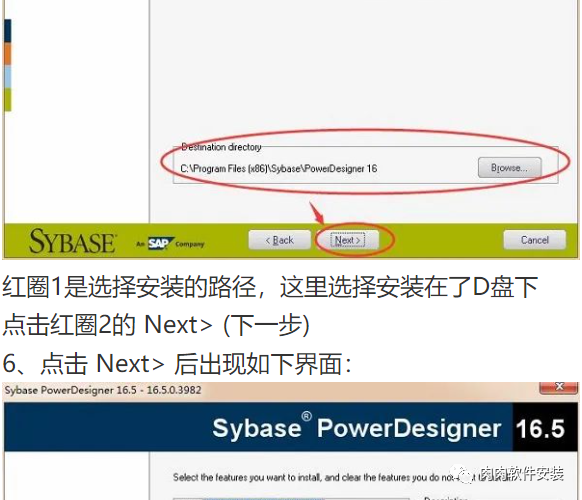Viewport: 582px width, 500px height.
Task: Click the article text '点击红圈2的 Next> (下一步)'
Action: pos(156,325)
